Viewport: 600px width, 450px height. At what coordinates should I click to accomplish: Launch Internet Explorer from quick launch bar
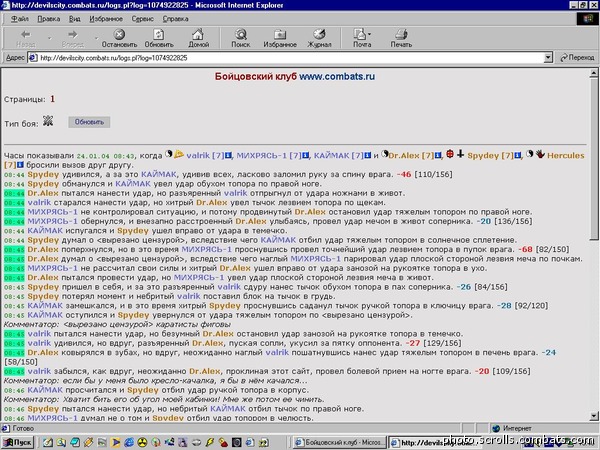tap(129, 443)
